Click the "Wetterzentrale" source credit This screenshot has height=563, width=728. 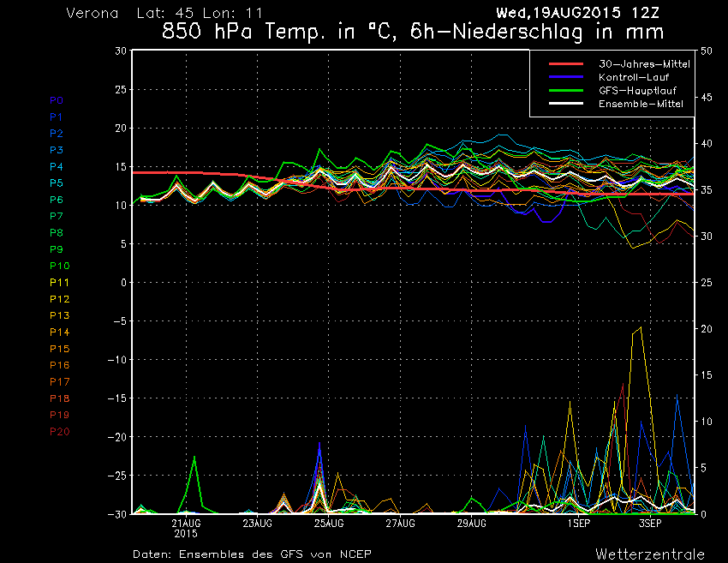(650, 554)
